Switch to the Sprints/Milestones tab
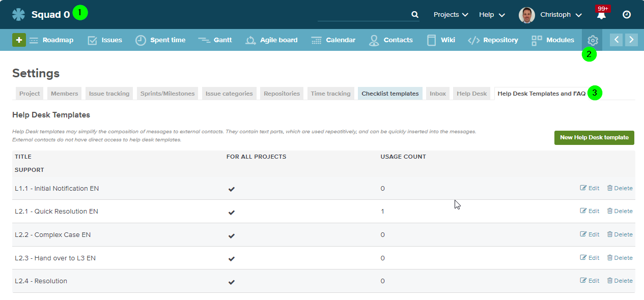This screenshot has height=300, width=644. click(x=167, y=94)
